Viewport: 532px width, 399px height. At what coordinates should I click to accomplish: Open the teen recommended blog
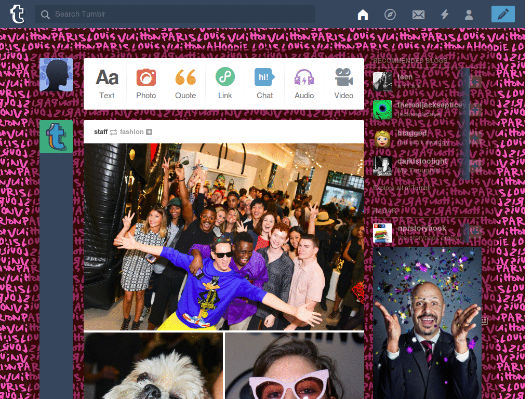click(x=405, y=77)
